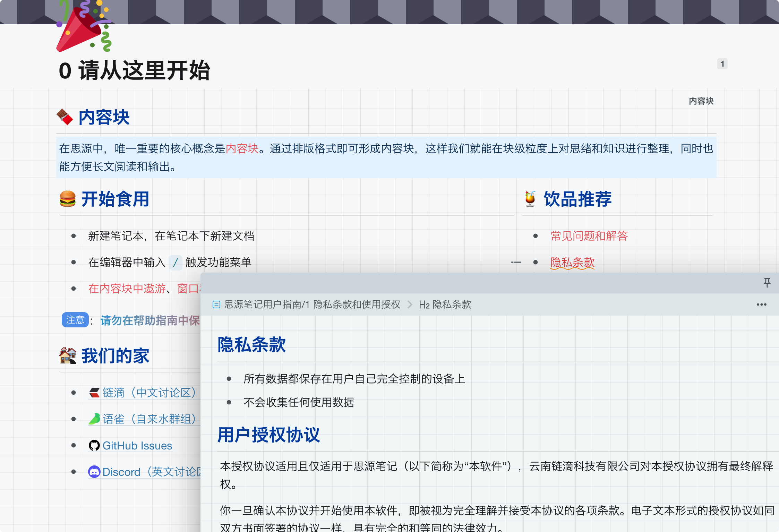Open the 隐私条款 block reference link
This screenshot has height=532, width=779.
[x=572, y=262]
